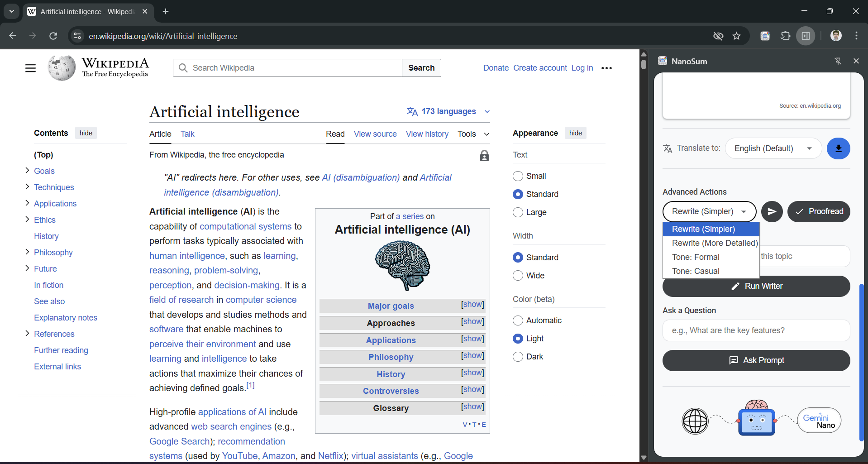The image size is (868, 464).
Task: Choose Tone: Formal option
Action: click(711, 257)
